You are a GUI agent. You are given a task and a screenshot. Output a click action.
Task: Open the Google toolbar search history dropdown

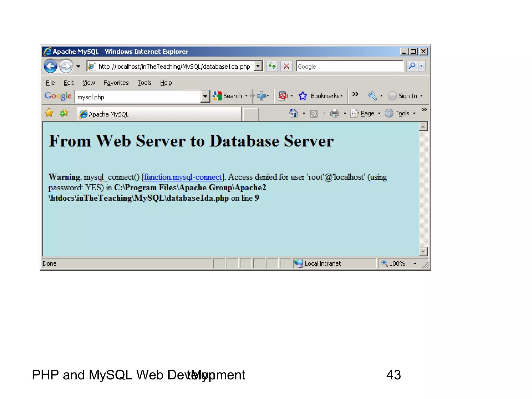tap(205, 97)
